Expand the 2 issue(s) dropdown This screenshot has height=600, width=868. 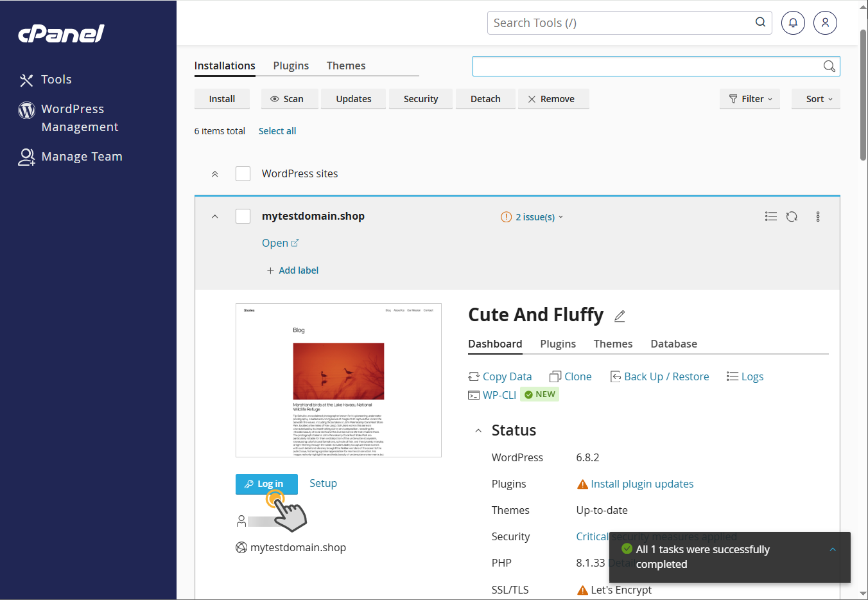tap(532, 217)
